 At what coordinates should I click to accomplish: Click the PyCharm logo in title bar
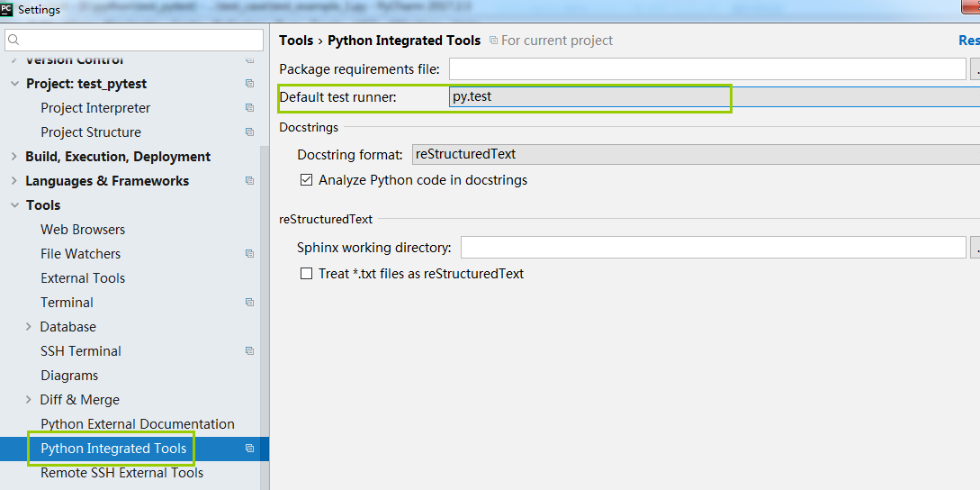(7, 10)
